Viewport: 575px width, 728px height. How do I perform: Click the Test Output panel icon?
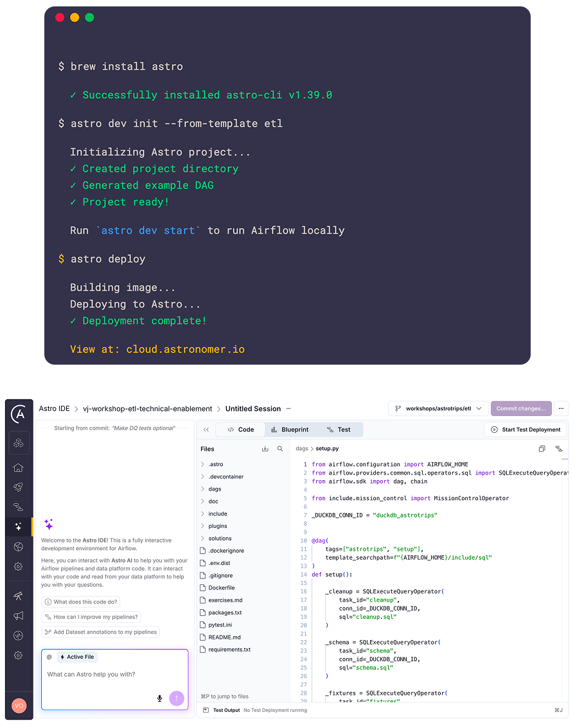click(x=206, y=710)
